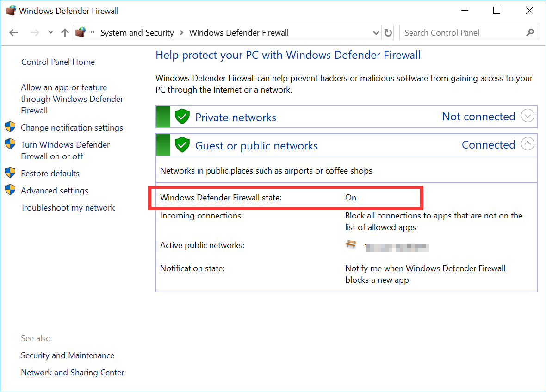The width and height of the screenshot is (546, 392).
Task: Open Network and Sharing Center
Action: [72, 372]
